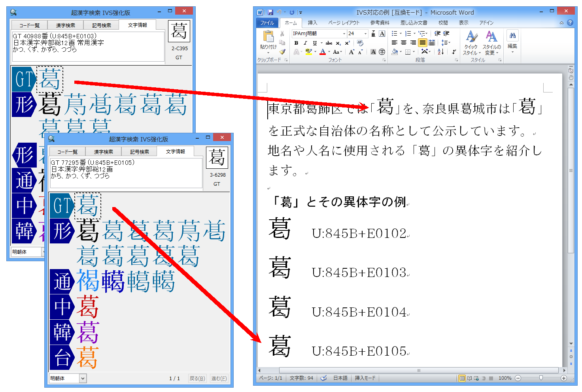
Task: Click the spell check icon in status bar
Action: tap(323, 378)
